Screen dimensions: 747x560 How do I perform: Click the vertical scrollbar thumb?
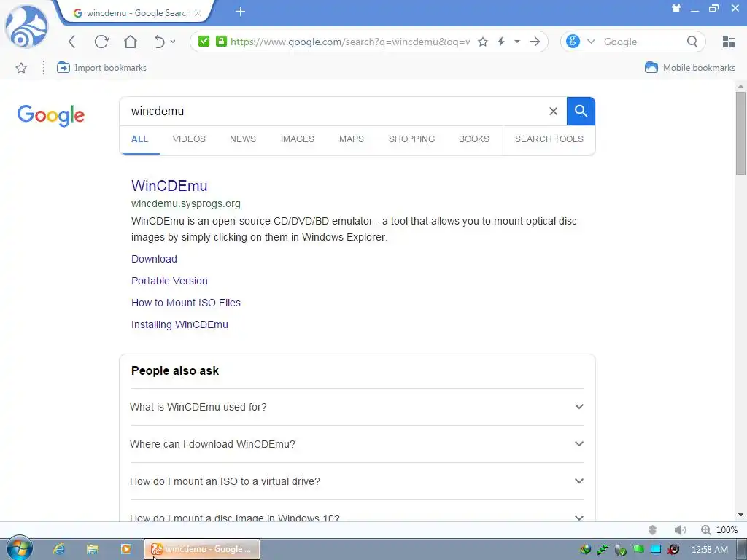coord(740,133)
